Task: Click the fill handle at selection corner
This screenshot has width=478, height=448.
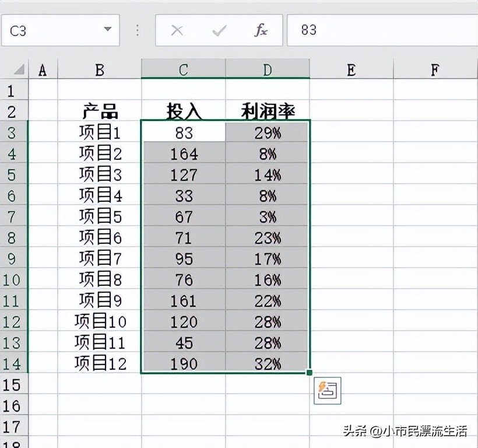Action: [x=311, y=372]
